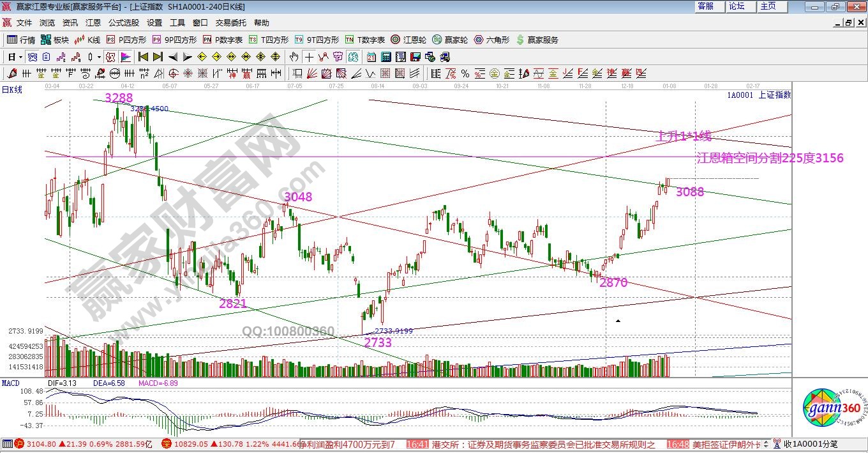Click the 港交所 scrolling news headline
The image size is (868, 453).
point(542,444)
